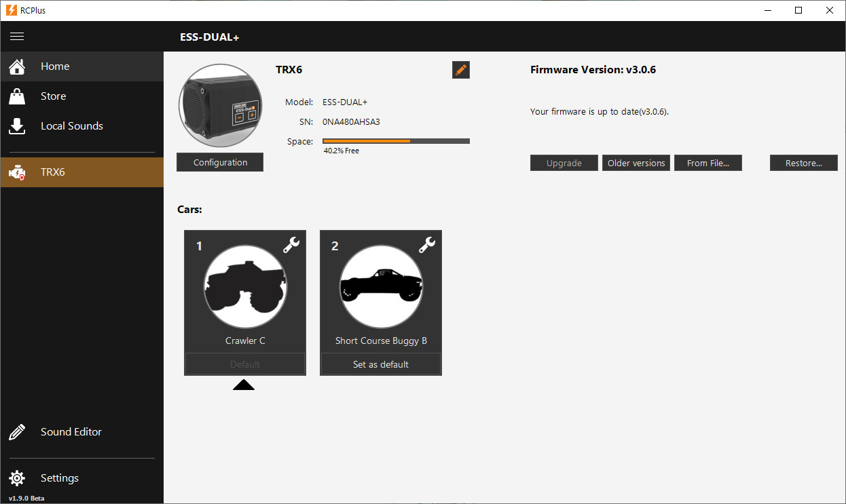Select the TRX6 device entry

pos(81,172)
